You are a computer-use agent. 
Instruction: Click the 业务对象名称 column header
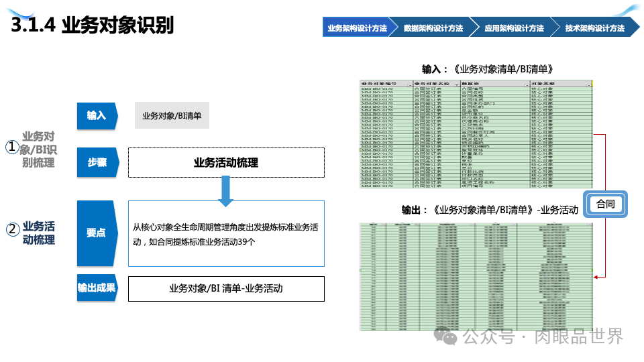coord(437,84)
